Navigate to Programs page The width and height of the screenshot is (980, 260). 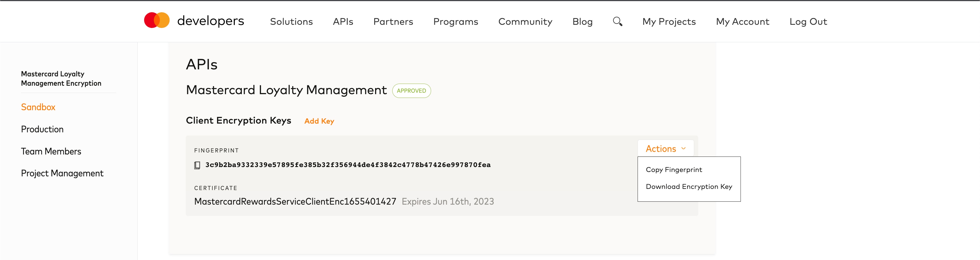[455, 22]
